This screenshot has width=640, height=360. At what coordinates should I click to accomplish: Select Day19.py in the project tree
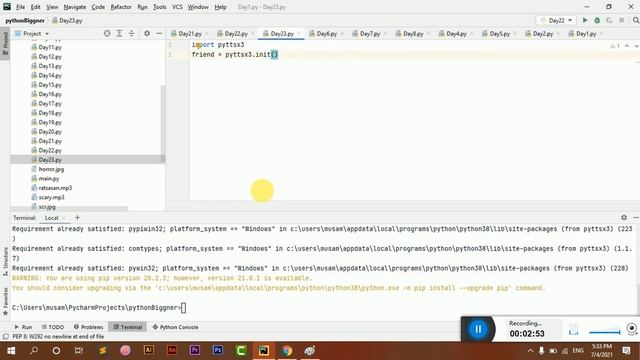coord(50,122)
